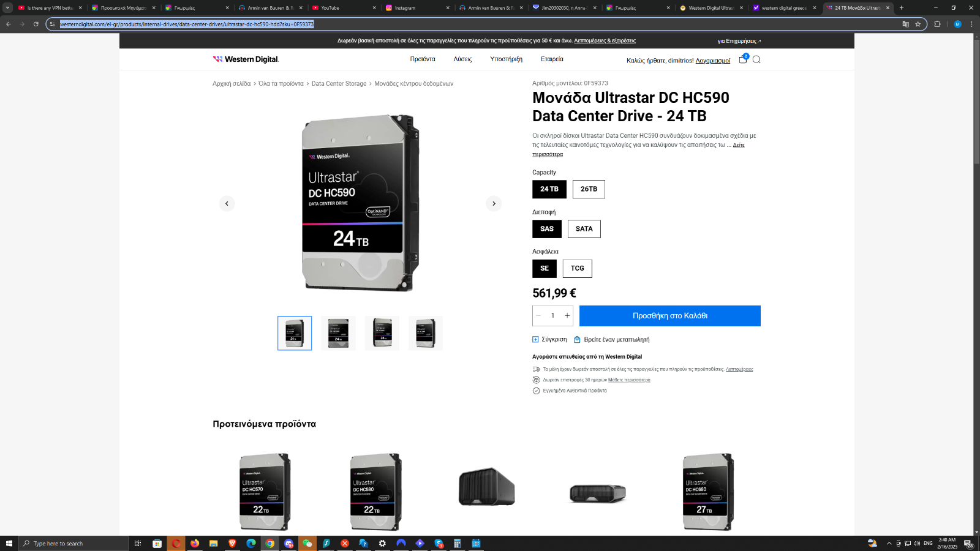Open new browser tab with plus

[902, 8]
